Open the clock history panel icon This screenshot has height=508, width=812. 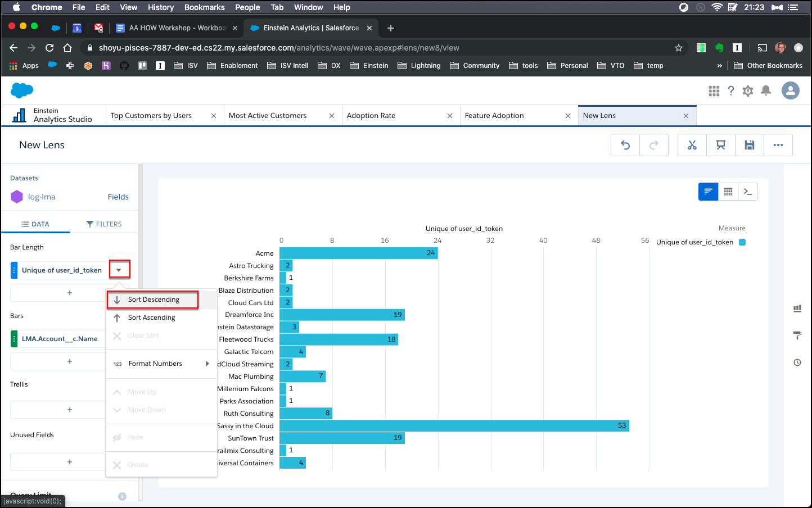click(x=797, y=362)
